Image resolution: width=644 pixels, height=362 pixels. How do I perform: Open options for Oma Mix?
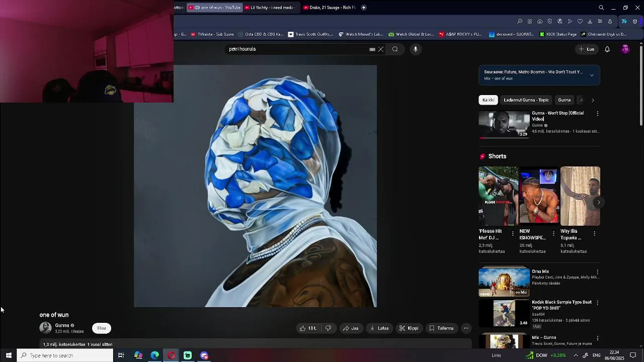point(598,272)
